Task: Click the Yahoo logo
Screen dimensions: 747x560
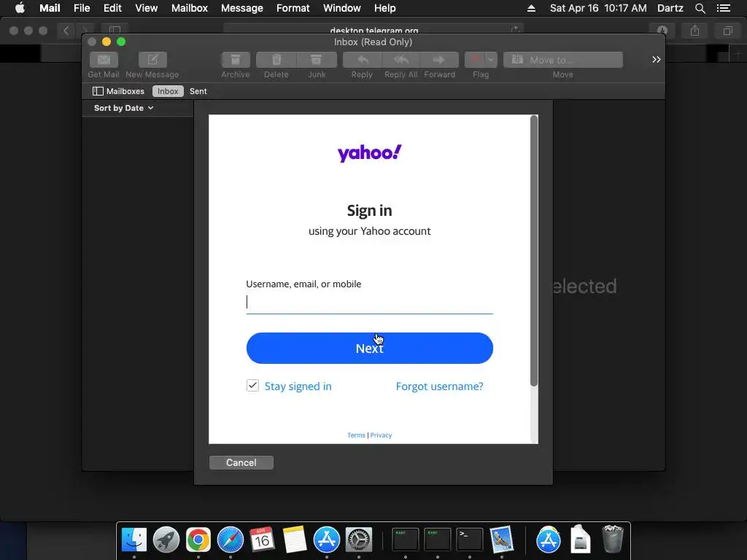Action: tap(370, 153)
